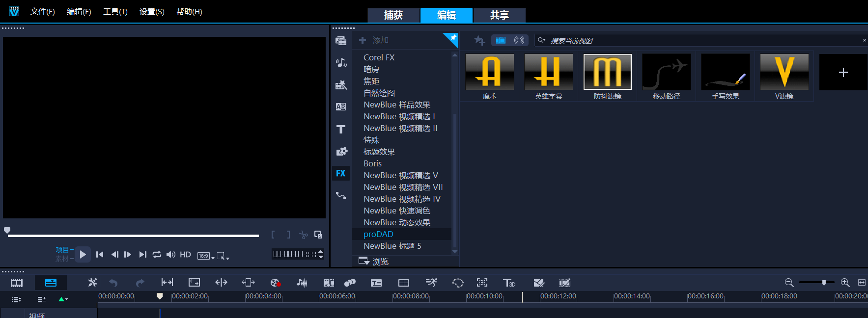Image resolution: width=868 pixels, height=318 pixels.
Task: Toggle audio filters view in library
Action: pos(519,40)
